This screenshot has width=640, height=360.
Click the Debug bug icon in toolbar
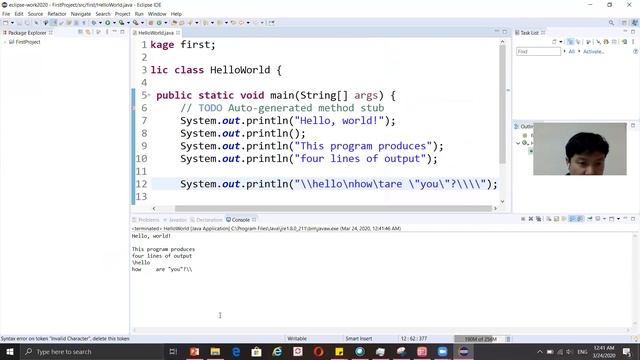tap(94, 23)
